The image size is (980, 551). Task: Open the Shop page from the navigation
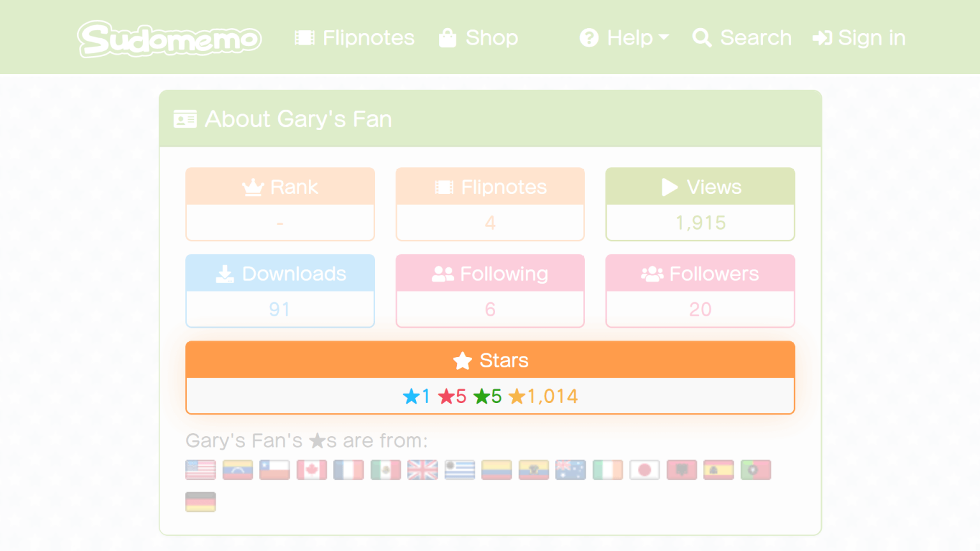tap(491, 38)
